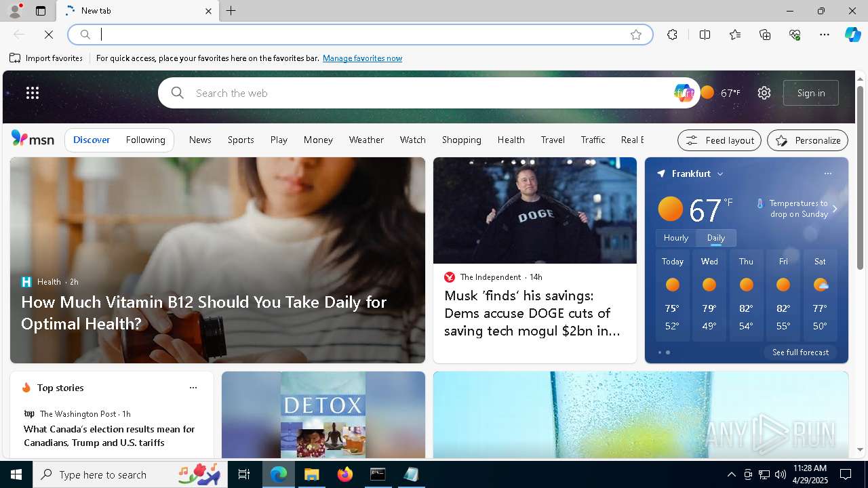
Task: Open the MSN app launcher grid
Action: [x=33, y=93]
